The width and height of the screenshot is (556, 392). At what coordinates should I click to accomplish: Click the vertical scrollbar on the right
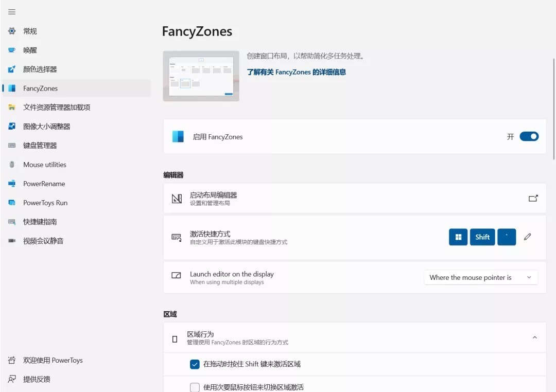(x=553, y=103)
